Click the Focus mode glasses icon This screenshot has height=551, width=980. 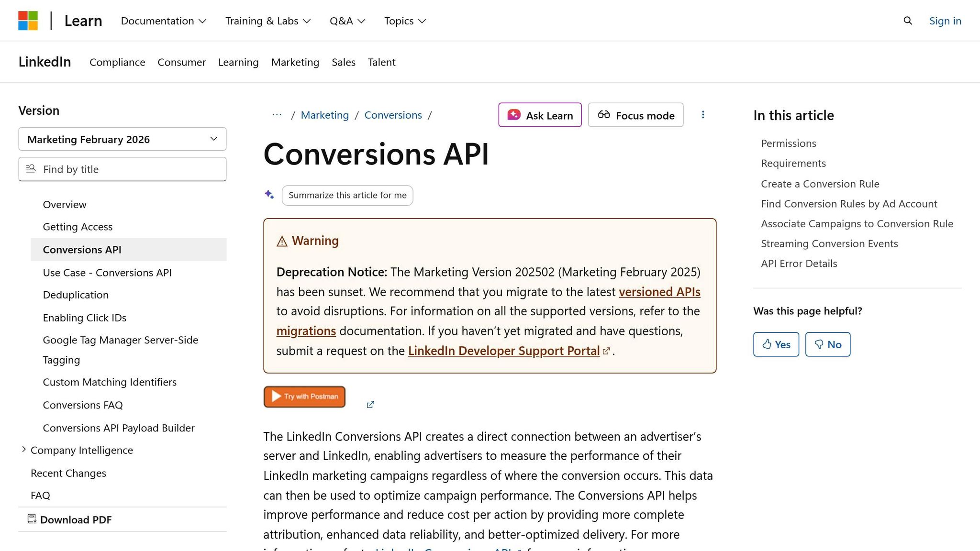[603, 115]
